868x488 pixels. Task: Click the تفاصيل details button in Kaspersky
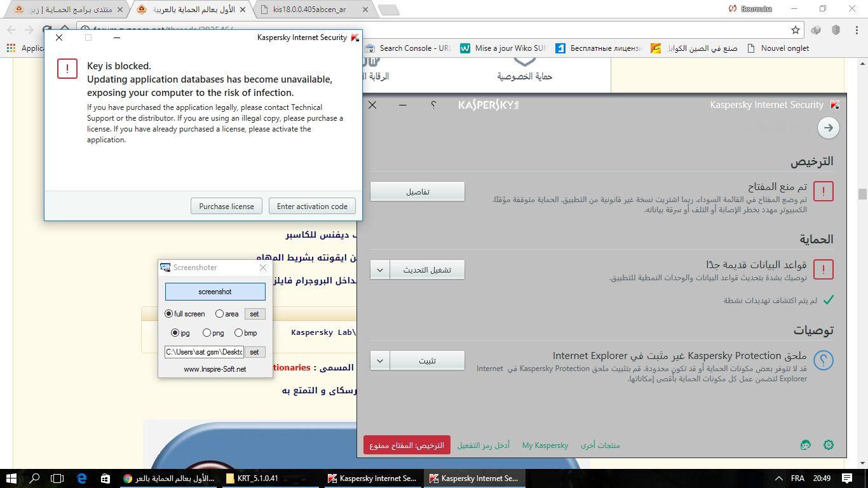417,191
